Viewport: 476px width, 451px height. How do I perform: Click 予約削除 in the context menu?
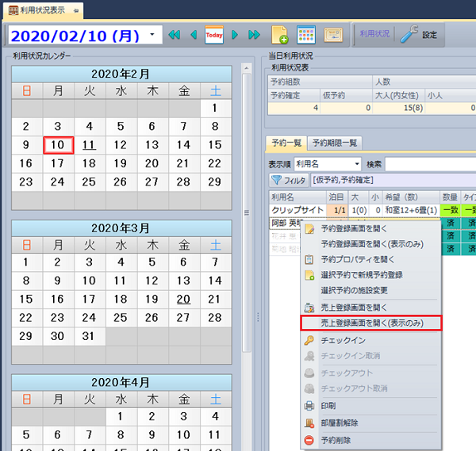[336, 439]
